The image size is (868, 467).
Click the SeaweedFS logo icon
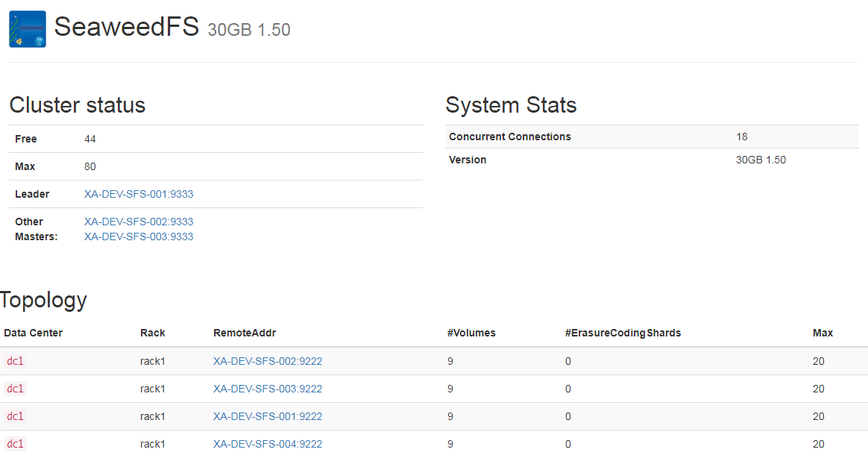click(x=28, y=29)
